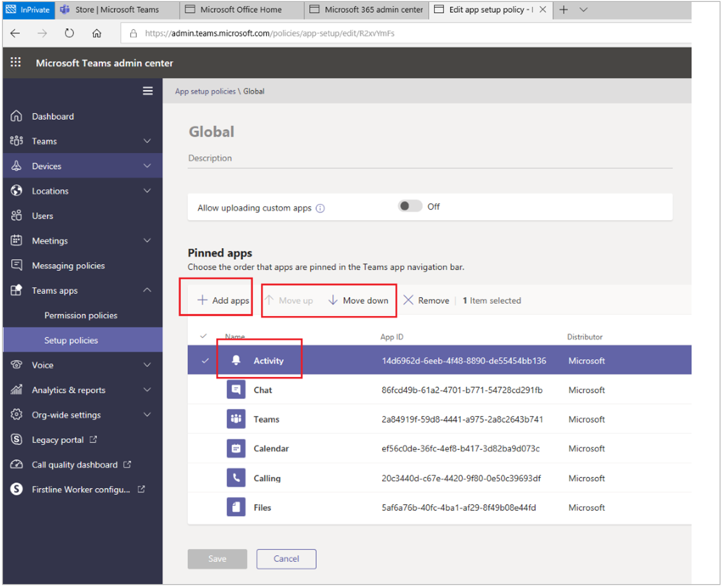Open the browser tab list dropdown
Image resolution: width=723 pixels, height=588 pixels.
click(584, 10)
